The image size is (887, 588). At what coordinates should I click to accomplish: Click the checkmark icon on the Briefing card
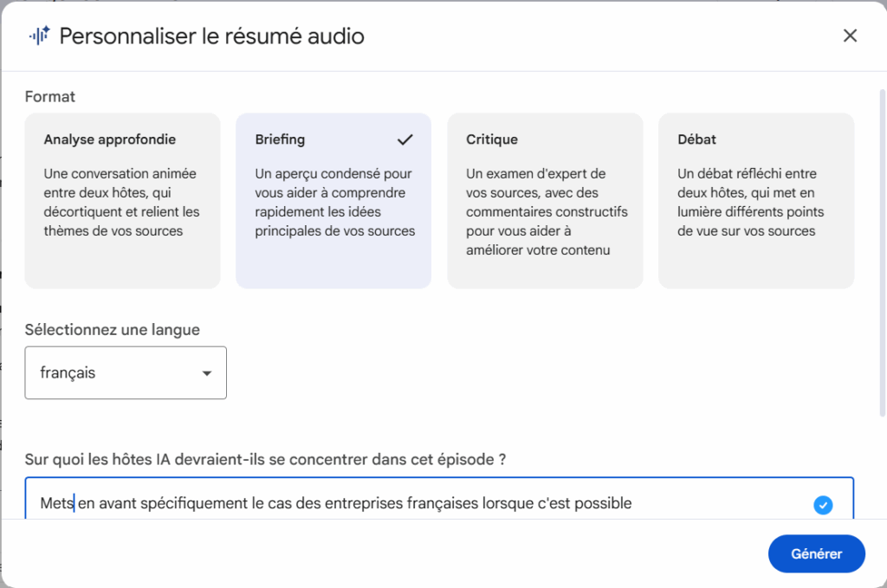click(x=405, y=139)
